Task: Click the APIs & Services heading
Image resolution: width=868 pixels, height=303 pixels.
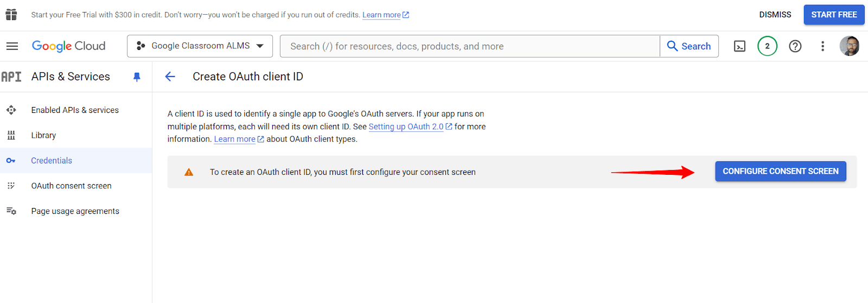Action: tap(71, 77)
